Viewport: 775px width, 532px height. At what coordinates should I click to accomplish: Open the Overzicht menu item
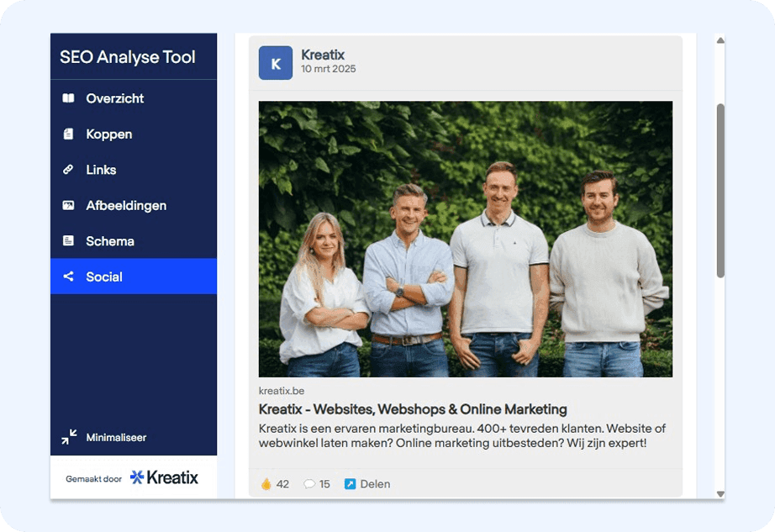click(x=114, y=98)
